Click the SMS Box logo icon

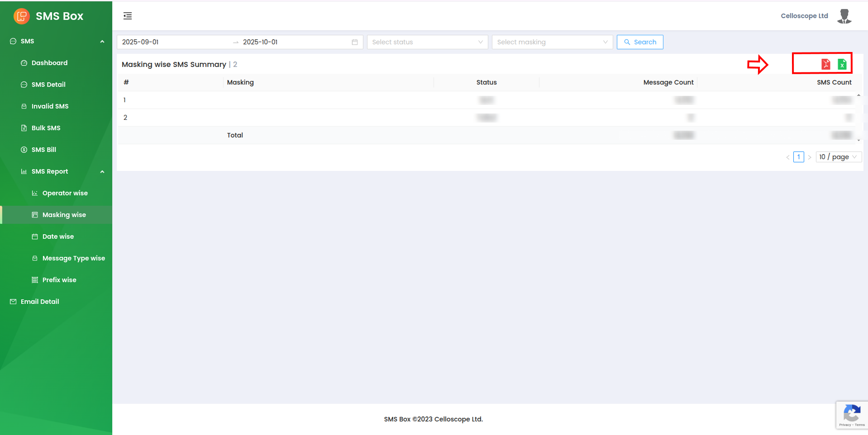click(21, 16)
